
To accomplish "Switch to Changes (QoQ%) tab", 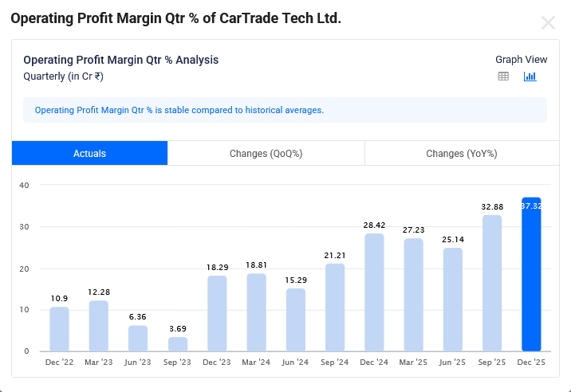I will [x=266, y=154].
